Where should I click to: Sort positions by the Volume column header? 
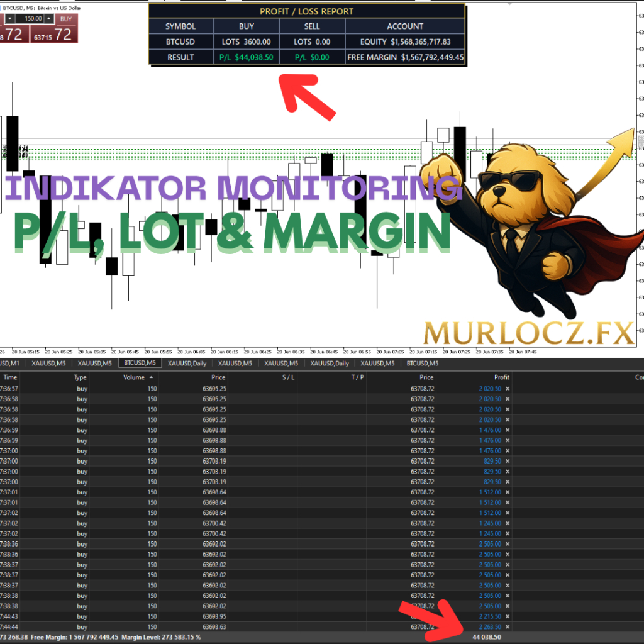[134, 377]
